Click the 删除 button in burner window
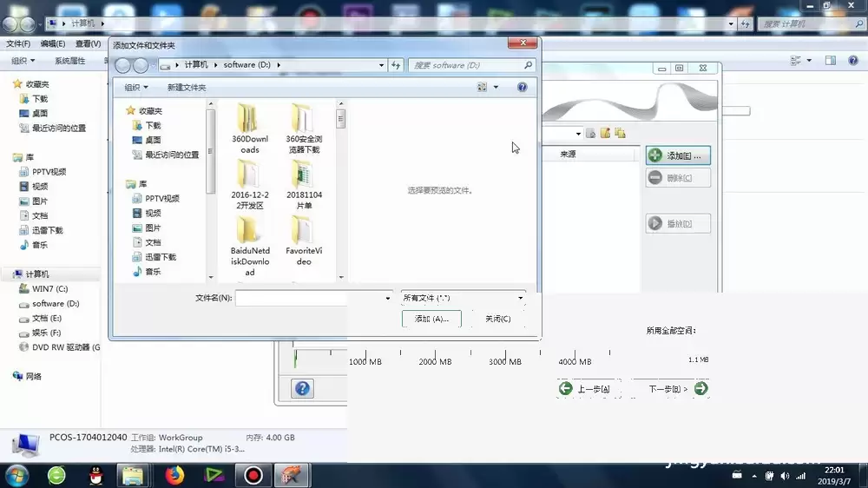This screenshot has width=868, height=488. tap(678, 178)
